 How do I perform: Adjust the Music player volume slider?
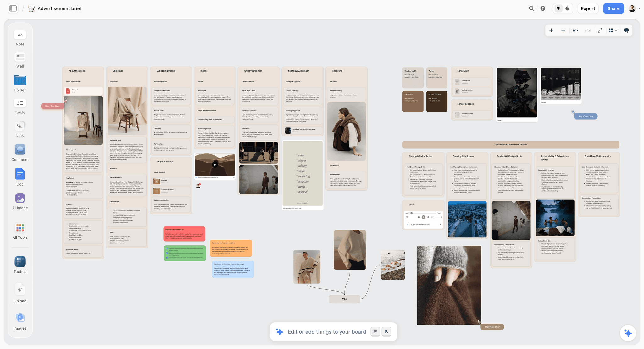pyautogui.click(x=438, y=217)
